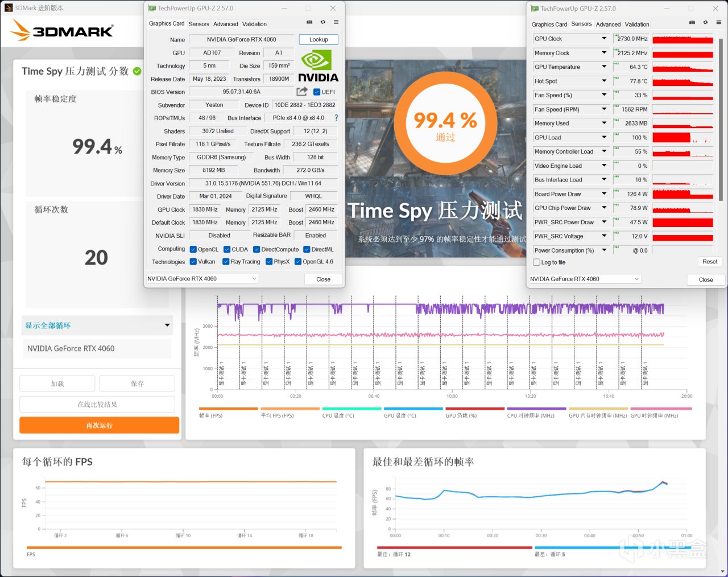The image size is (728, 577).
Task: Toggle the DirectCompute checkbox
Action: click(x=257, y=249)
